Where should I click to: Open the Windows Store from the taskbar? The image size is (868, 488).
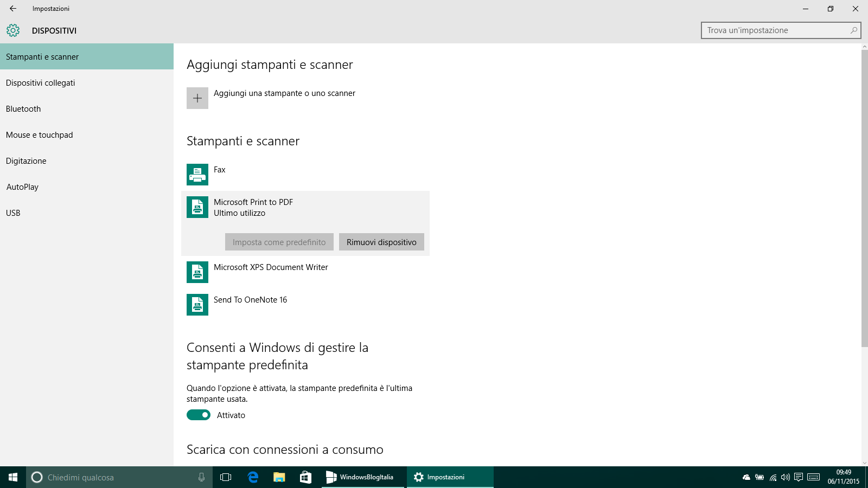305,477
